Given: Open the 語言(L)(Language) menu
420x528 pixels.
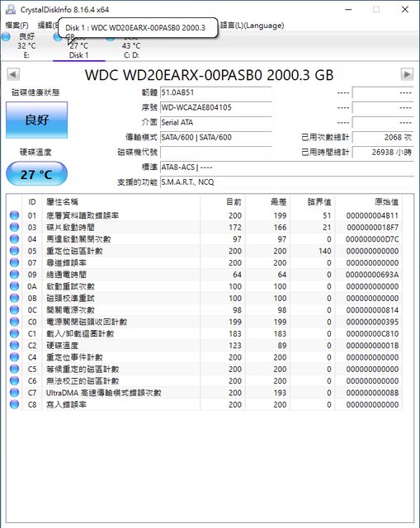Looking at the screenshot, I should 252,26.
